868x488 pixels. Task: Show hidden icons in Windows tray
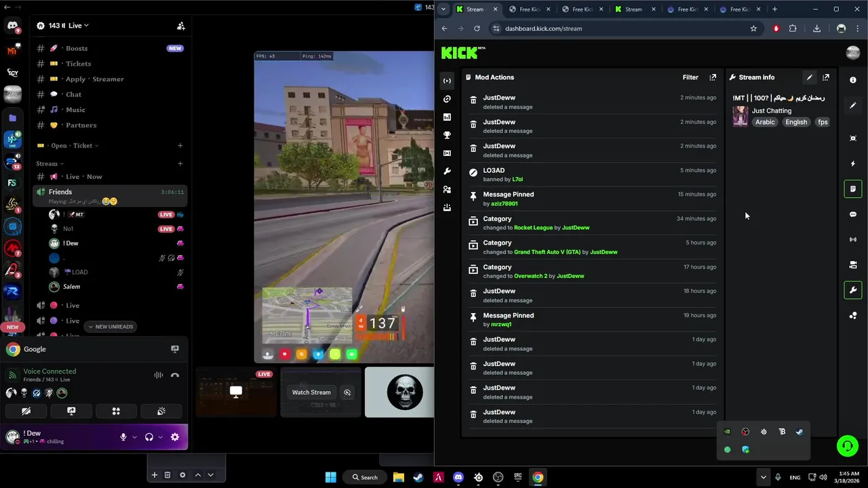point(763,477)
